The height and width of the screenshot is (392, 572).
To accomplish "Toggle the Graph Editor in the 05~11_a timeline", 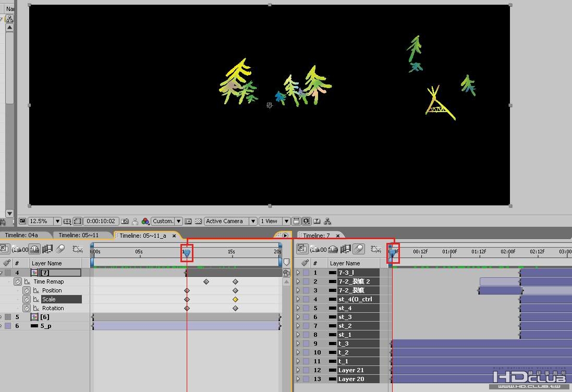I will coord(78,249).
